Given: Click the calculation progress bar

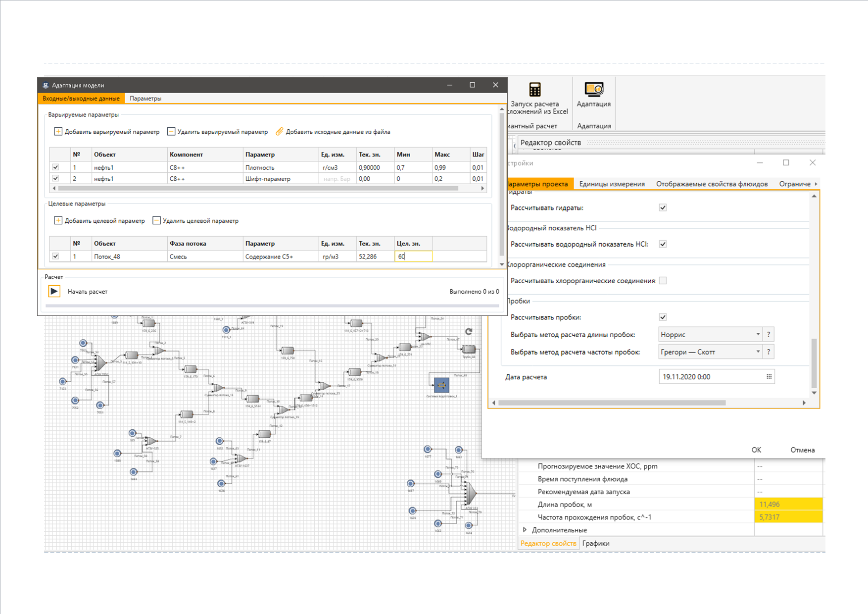Looking at the screenshot, I should (x=272, y=306).
